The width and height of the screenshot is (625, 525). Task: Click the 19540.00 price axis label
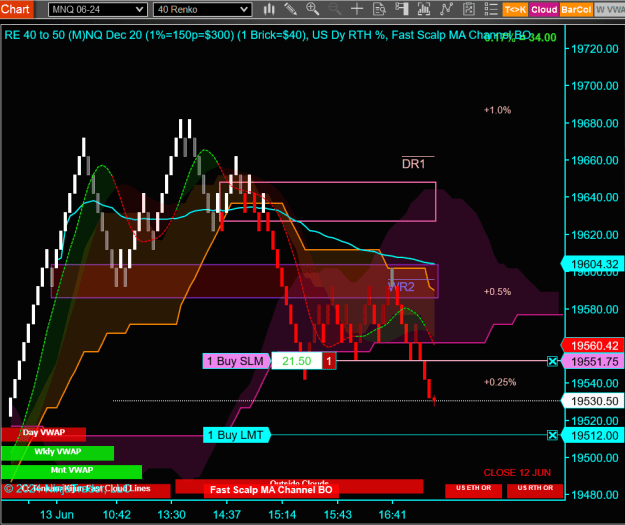pyautogui.click(x=595, y=383)
